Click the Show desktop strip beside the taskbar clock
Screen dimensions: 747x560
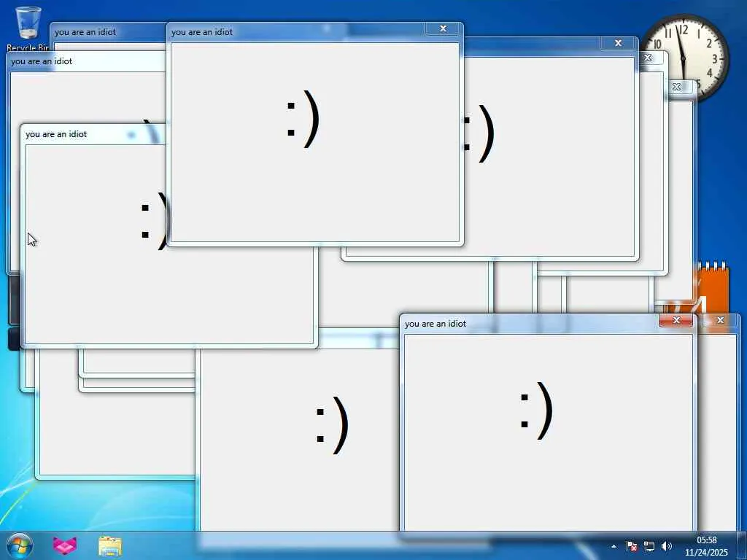coord(742,545)
